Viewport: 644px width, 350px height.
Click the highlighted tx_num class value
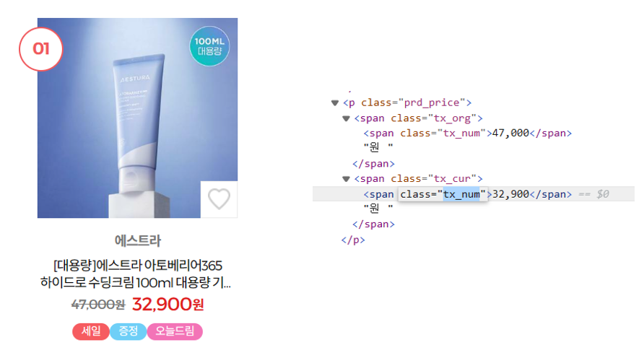pos(461,194)
